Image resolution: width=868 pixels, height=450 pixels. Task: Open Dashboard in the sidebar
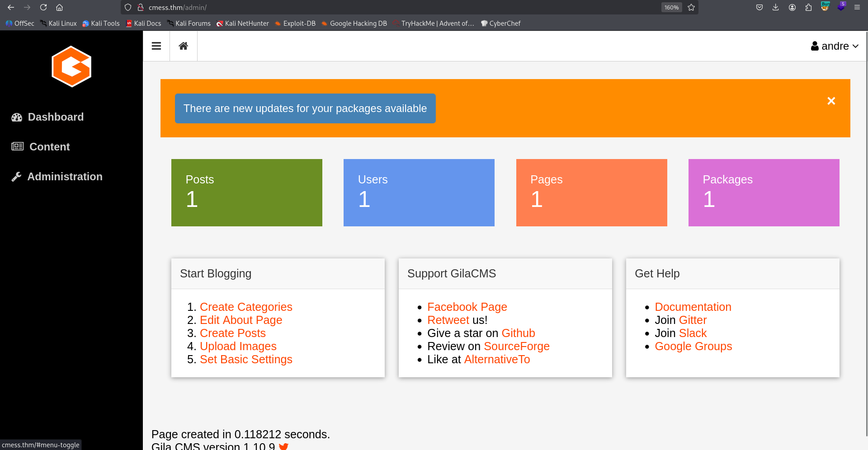click(55, 117)
